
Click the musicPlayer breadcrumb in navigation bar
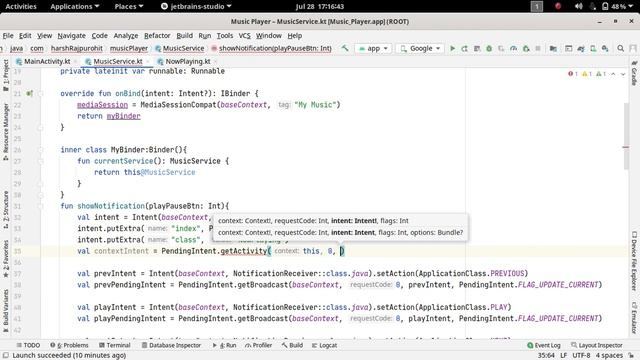129,48
